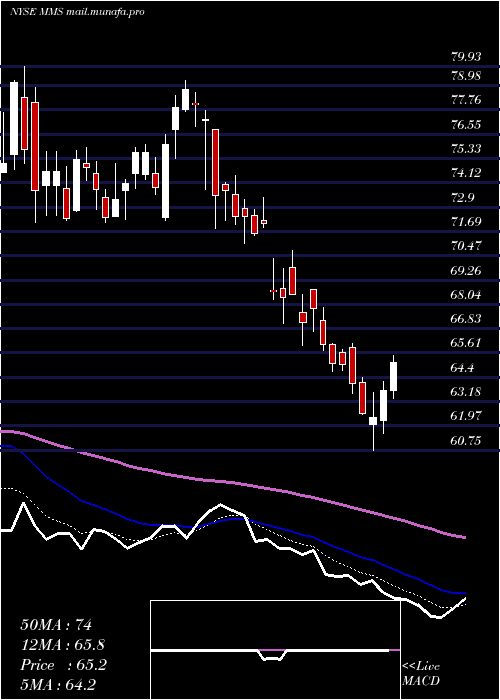Select the 72.9 price level label

[464, 197]
